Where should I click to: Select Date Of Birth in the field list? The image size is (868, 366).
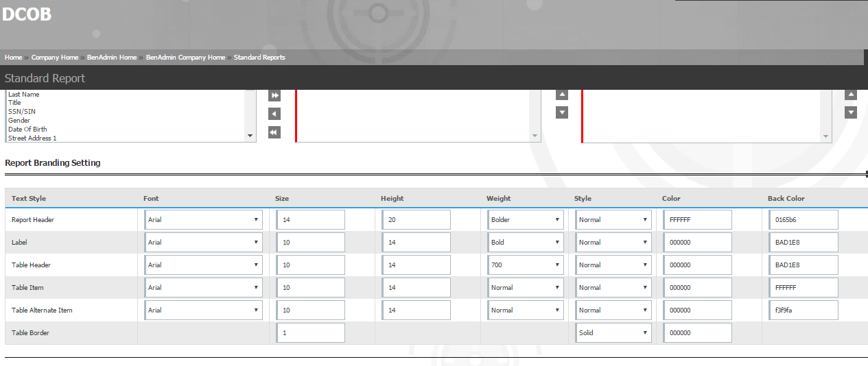pos(27,130)
